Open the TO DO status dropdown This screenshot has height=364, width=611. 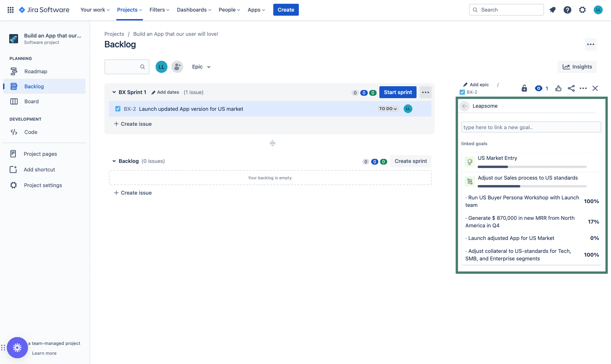[x=388, y=109]
